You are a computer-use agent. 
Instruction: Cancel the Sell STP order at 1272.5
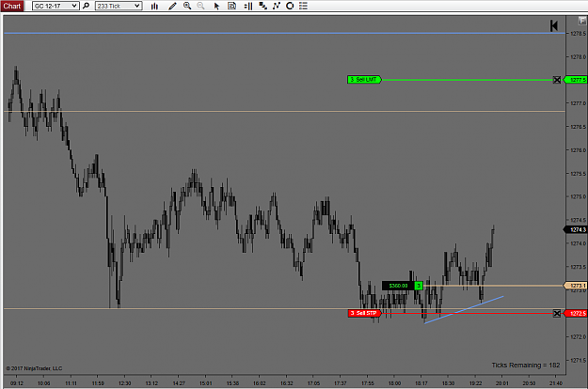[557, 314]
